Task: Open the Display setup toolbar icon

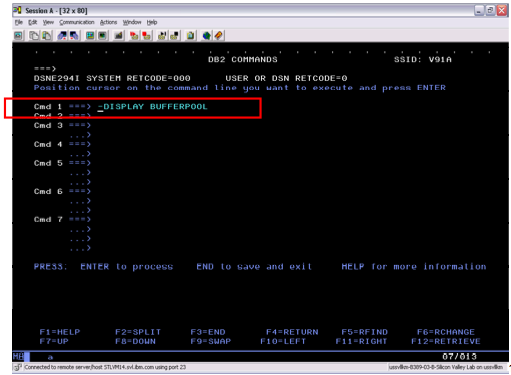Action: (90, 35)
